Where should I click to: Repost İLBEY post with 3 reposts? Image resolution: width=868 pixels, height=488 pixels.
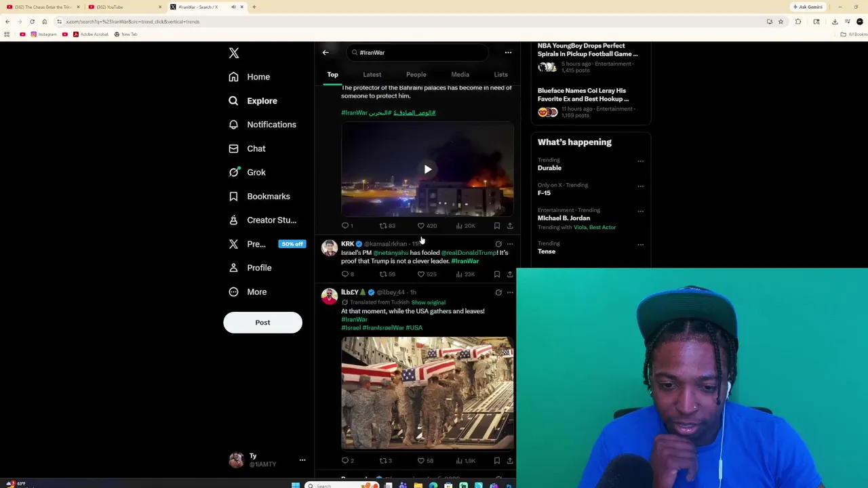pyautogui.click(x=385, y=461)
